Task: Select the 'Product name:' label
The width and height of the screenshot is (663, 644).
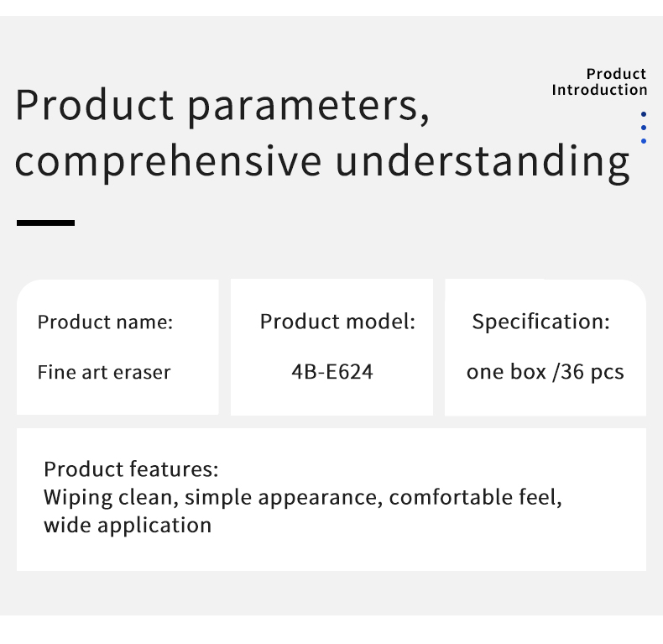Action: 105,322
